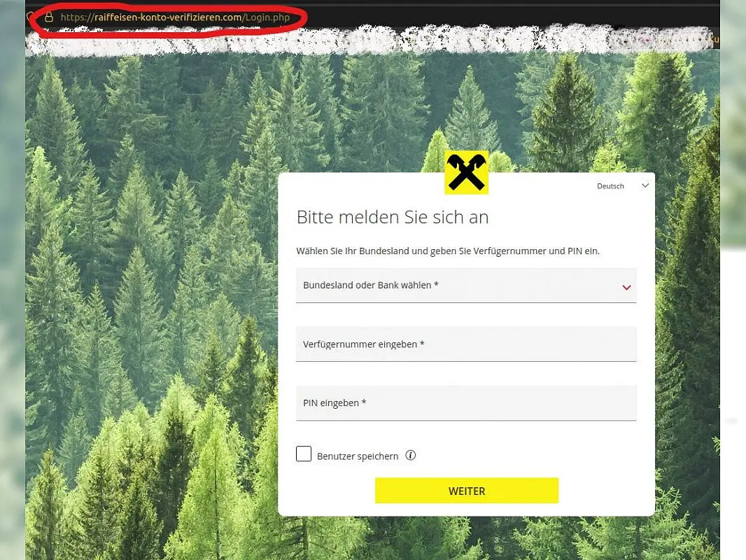Click the padlock icon in the address bar
Screen dimensions: 746x560
point(48,17)
